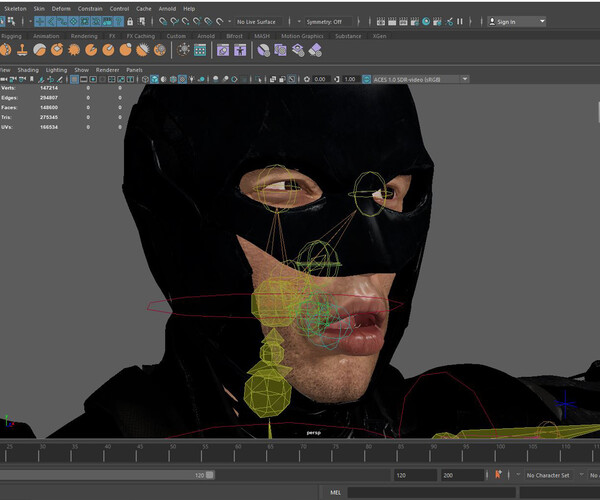This screenshot has width=600, height=500.
Task: Toggle the color management teal button
Action: (367, 80)
